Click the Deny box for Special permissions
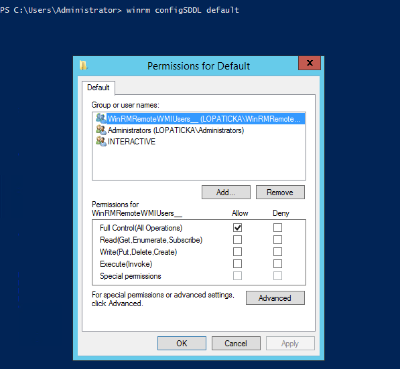400x369 pixels. coord(277,276)
